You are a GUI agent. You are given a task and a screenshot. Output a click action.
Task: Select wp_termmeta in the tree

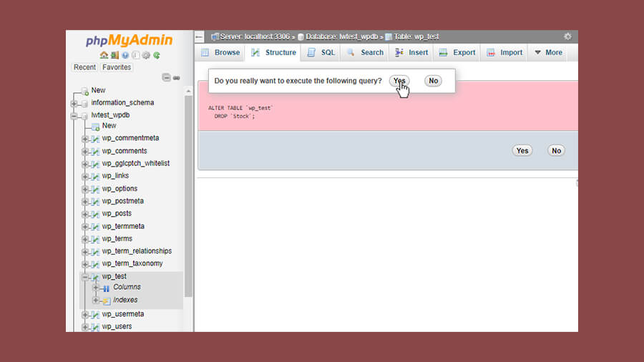pos(123,226)
